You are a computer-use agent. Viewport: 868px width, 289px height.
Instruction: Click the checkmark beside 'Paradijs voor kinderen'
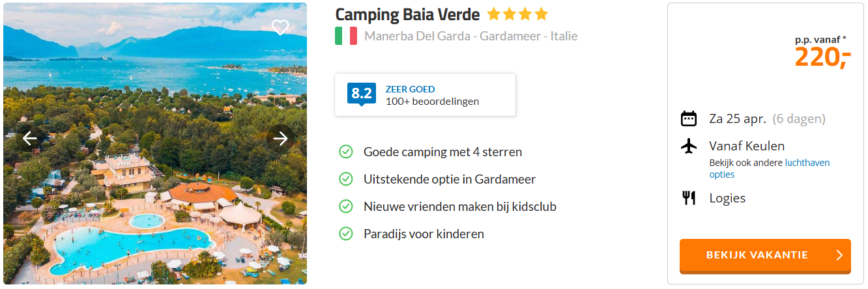[x=346, y=234]
